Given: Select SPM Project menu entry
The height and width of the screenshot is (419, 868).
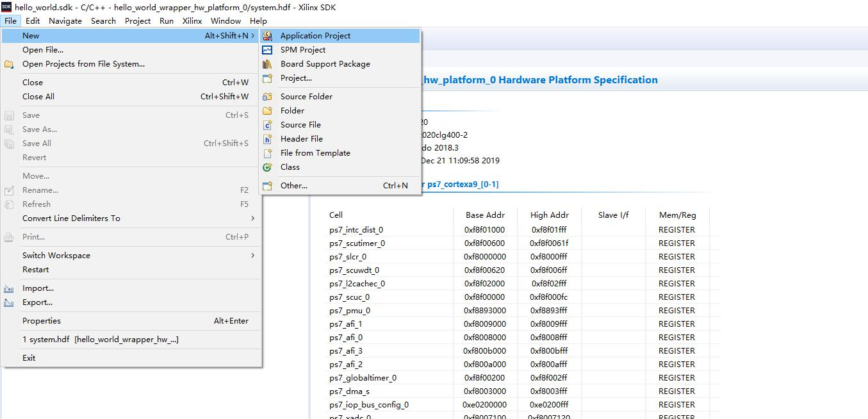Looking at the screenshot, I should [340, 50].
